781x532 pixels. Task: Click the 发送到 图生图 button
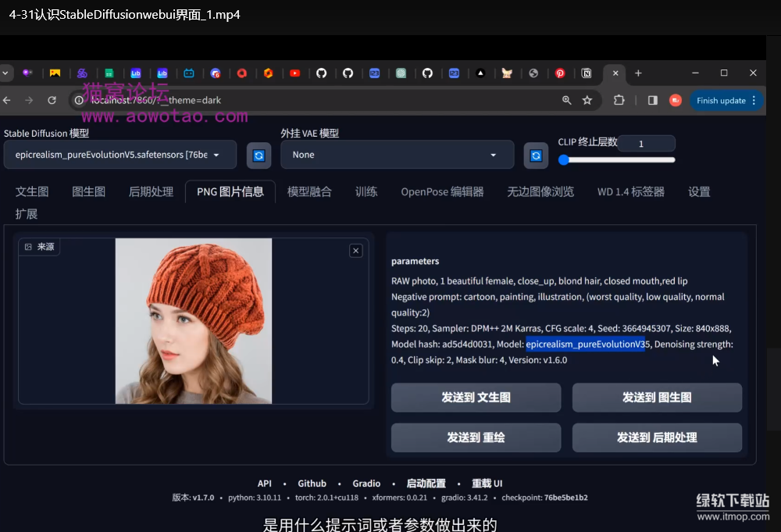657,398
